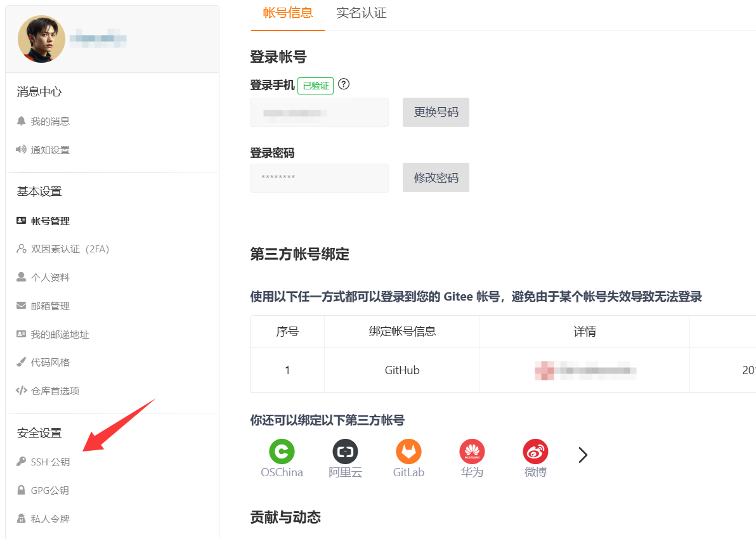The width and height of the screenshot is (756, 539).
Task: Click the Weibo (微博) binding icon
Action: click(x=535, y=452)
